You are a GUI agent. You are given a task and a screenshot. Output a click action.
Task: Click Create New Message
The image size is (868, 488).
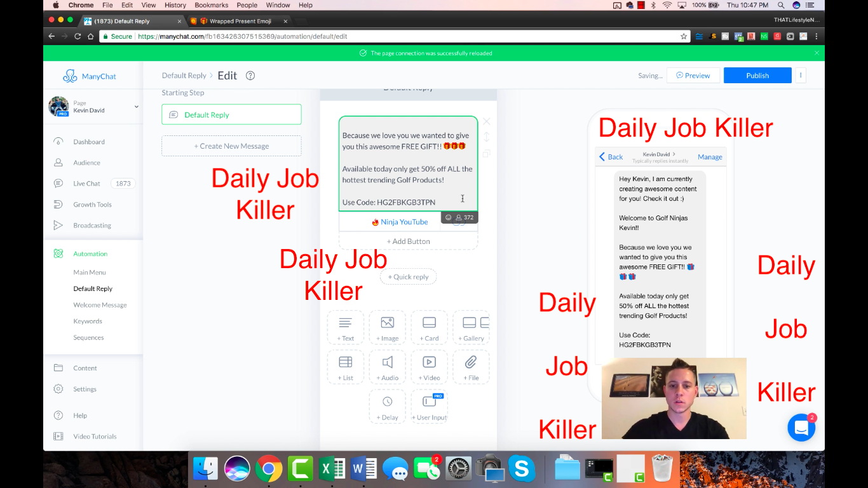click(x=231, y=146)
